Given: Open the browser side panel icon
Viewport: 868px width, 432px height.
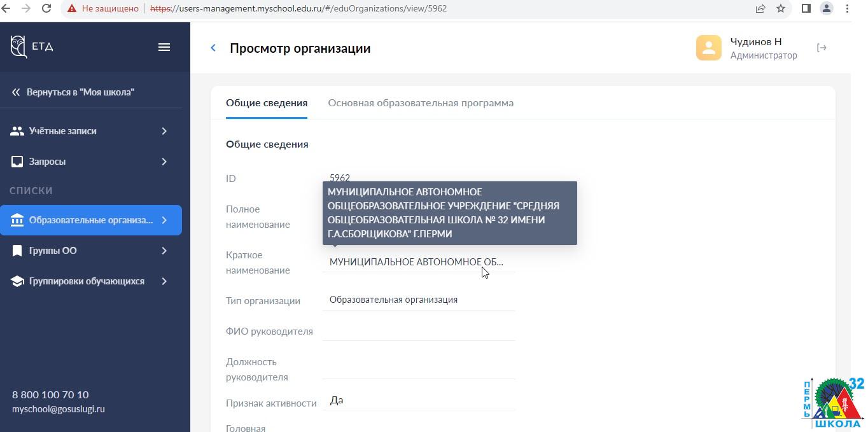Looking at the screenshot, I should pyautogui.click(x=806, y=9).
